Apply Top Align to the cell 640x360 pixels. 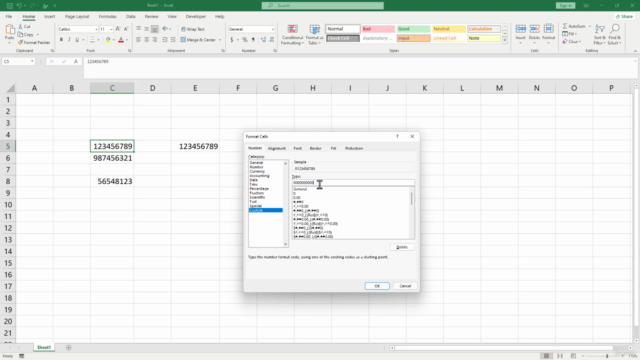(139, 29)
